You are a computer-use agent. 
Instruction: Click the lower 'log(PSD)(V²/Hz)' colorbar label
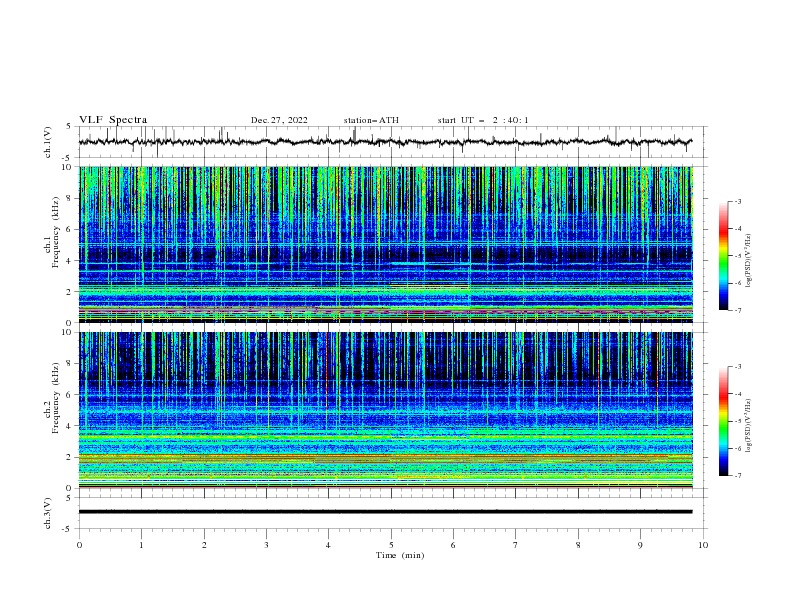pyautogui.click(x=749, y=426)
